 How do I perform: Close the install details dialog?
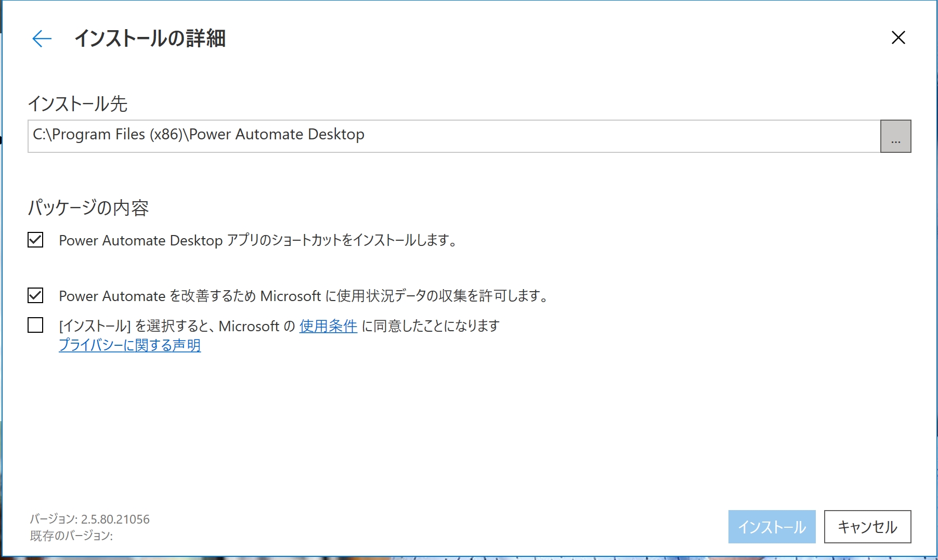click(898, 37)
